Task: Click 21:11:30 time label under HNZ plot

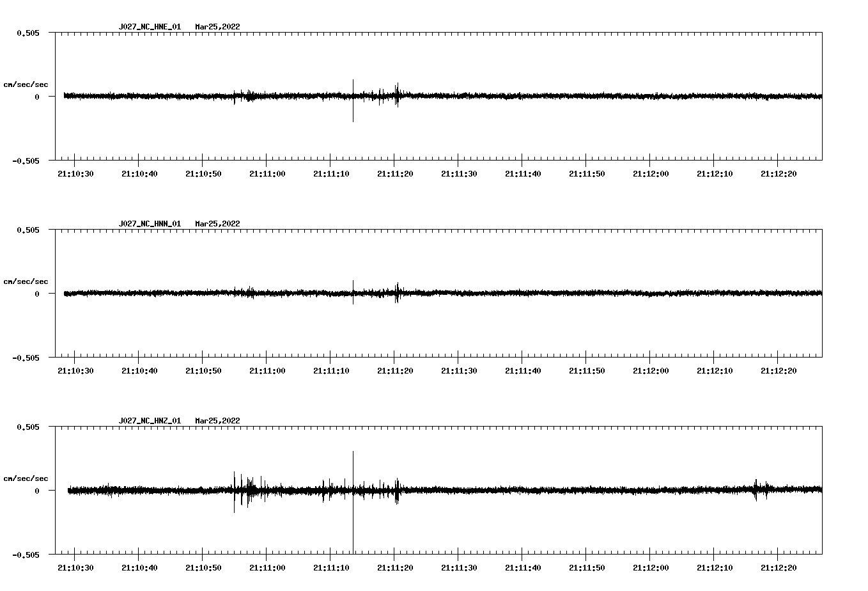Action: click(x=459, y=568)
